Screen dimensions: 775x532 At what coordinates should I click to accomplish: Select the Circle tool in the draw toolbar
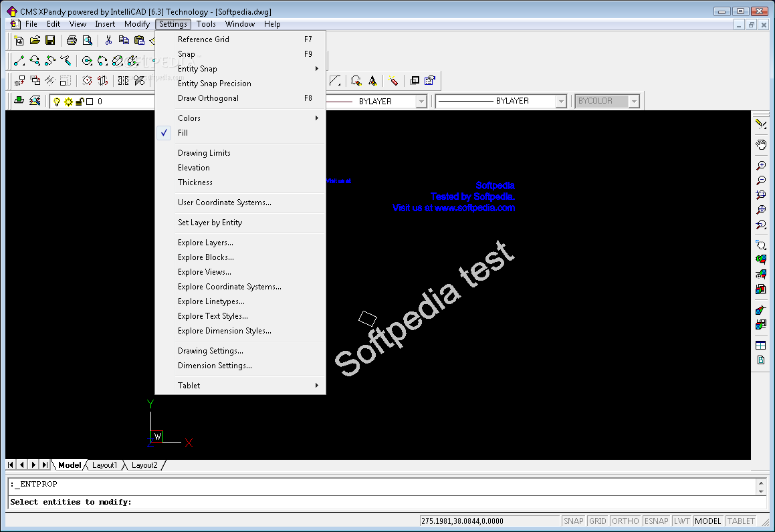87,61
